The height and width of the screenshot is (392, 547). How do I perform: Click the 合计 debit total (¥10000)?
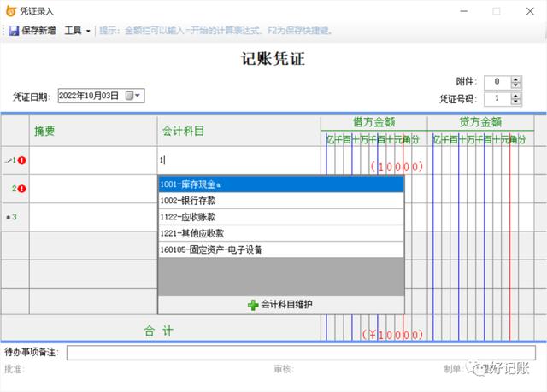(x=392, y=335)
